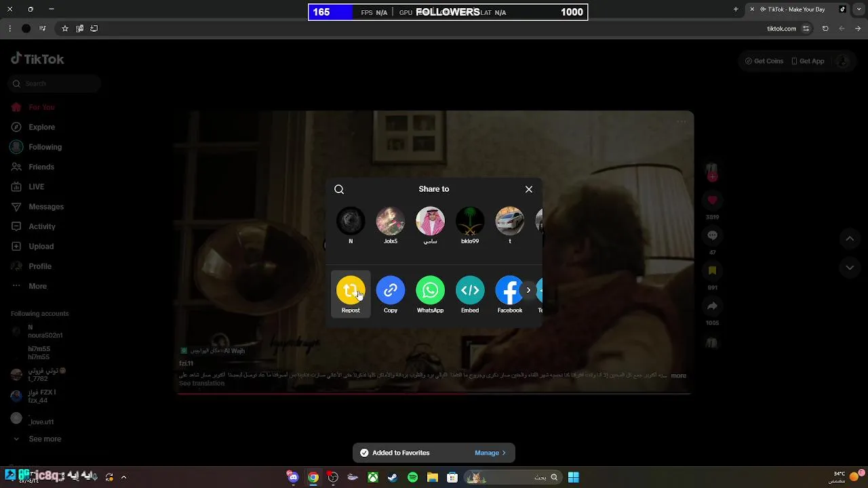Expand the caption with more link
This screenshot has width=868, height=488.
[679, 375]
